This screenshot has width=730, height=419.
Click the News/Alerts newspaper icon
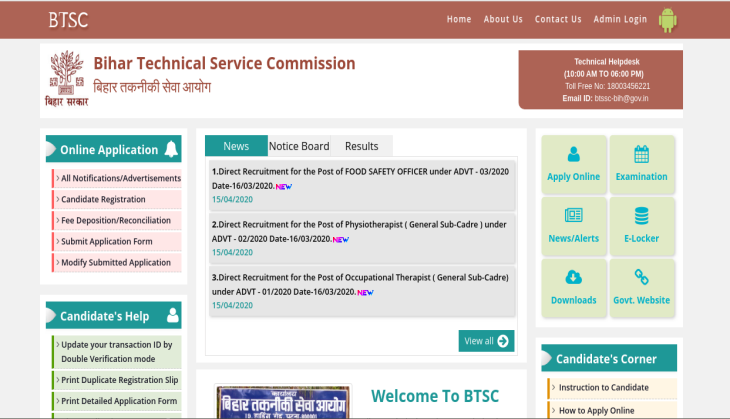coord(574,215)
